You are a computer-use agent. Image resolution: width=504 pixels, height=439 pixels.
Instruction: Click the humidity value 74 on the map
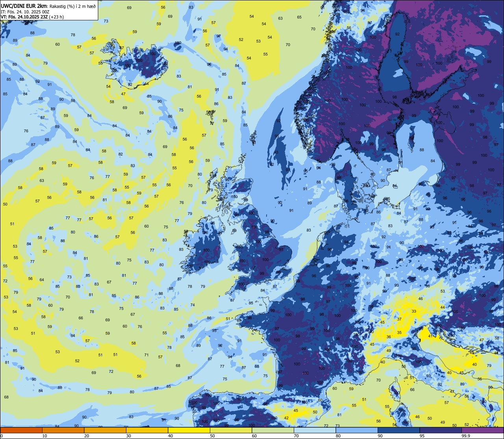coord(193,305)
